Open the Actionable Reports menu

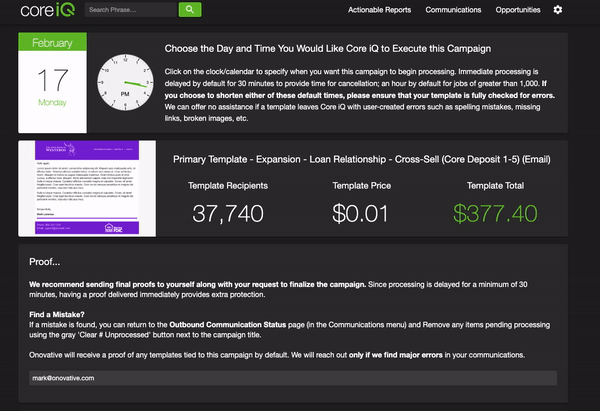point(379,10)
